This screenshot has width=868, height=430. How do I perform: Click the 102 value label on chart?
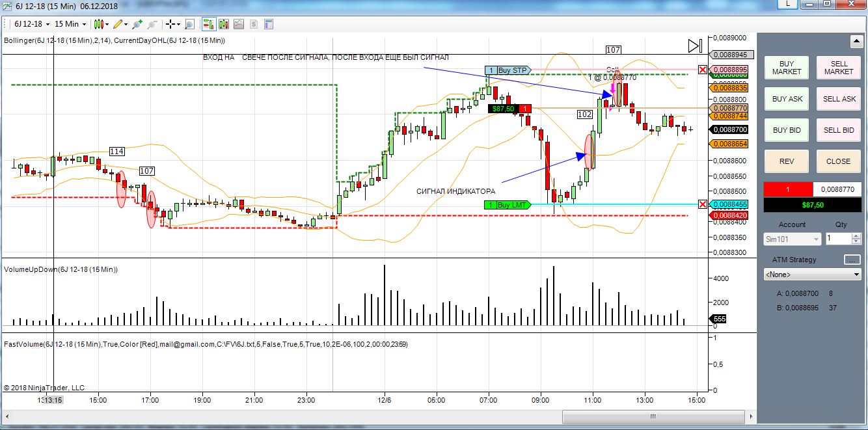click(x=584, y=114)
